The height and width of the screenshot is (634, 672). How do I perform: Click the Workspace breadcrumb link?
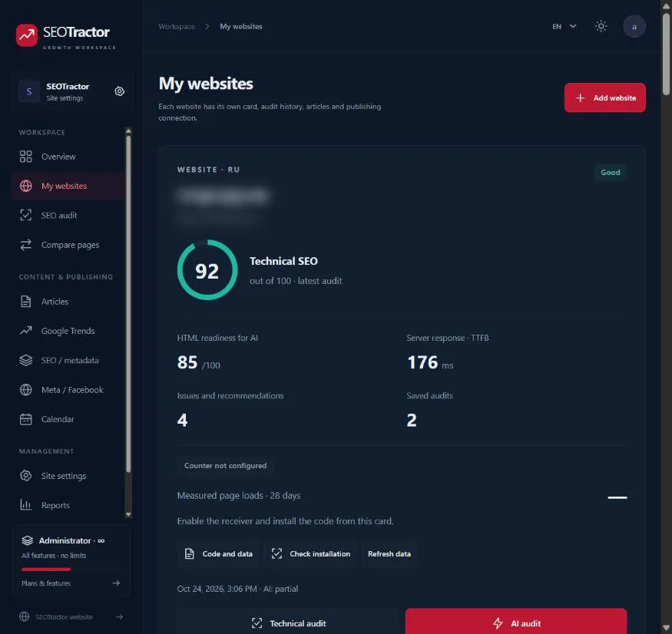pyautogui.click(x=177, y=27)
